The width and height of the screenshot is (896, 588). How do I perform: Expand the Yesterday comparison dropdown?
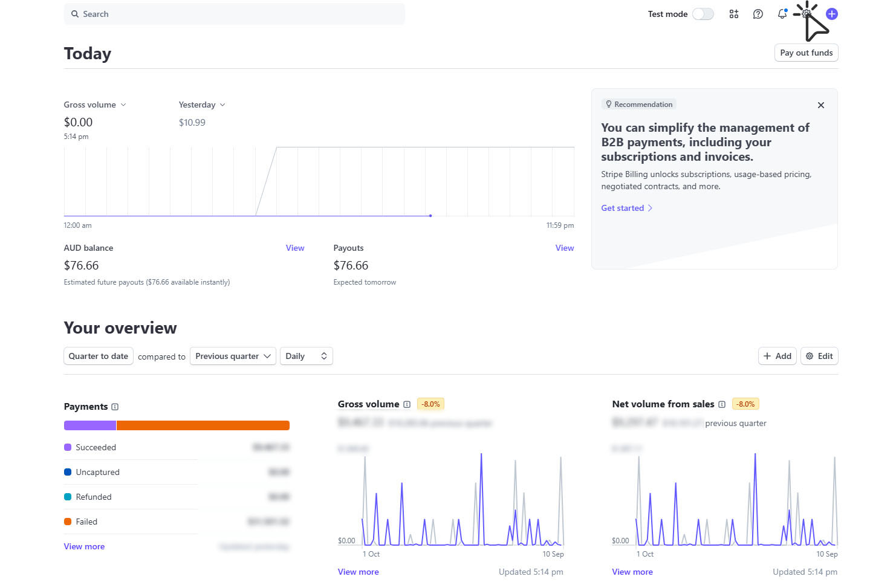coord(202,105)
